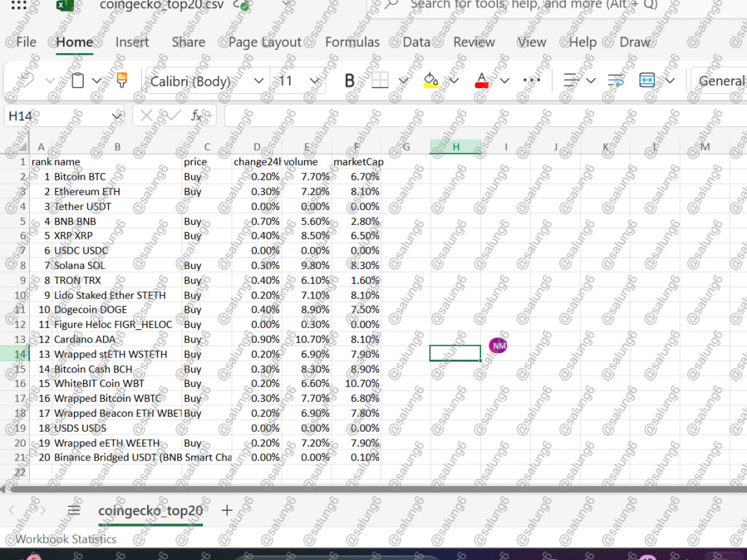Click the formula bar cancel X
The image size is (747, 560).
click(146, 116)
